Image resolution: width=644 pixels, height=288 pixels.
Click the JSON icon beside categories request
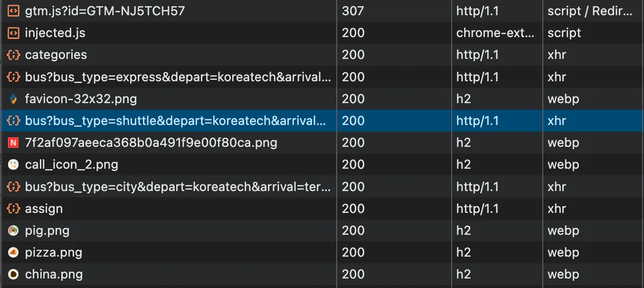pyautogui.click(x=13, y=55)
